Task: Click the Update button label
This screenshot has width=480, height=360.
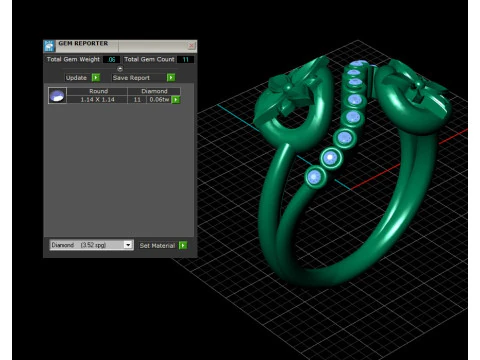Action: tap(76, 78)
